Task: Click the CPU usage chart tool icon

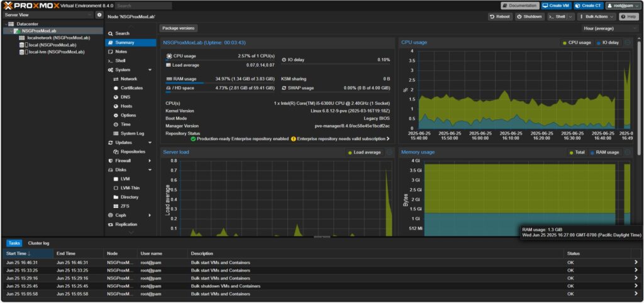Action: [x=628, y=43]
